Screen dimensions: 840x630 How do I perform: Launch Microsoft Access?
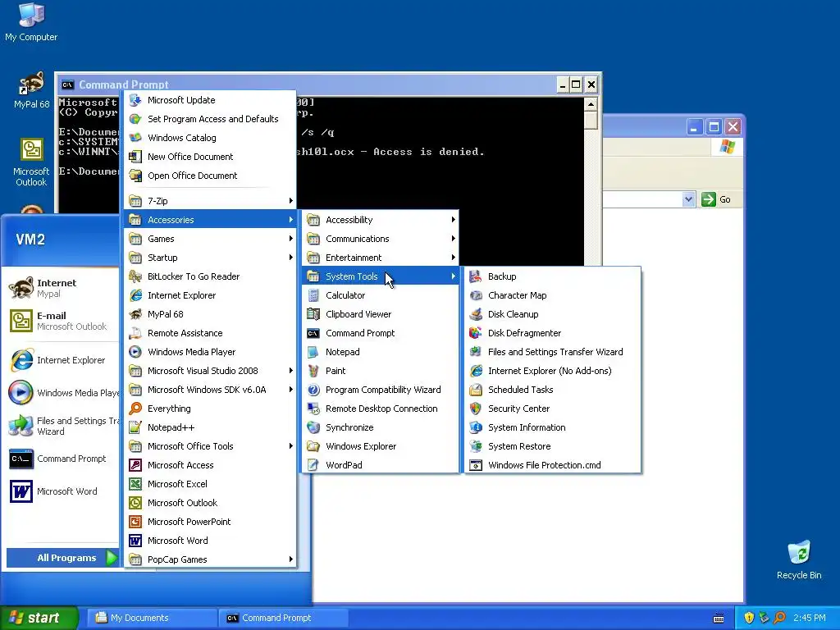(210, 465)
